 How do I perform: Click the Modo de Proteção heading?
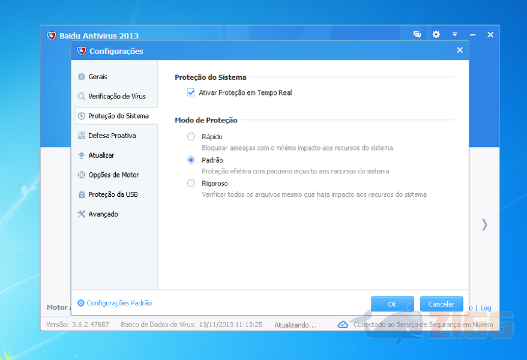pos(206,120)
